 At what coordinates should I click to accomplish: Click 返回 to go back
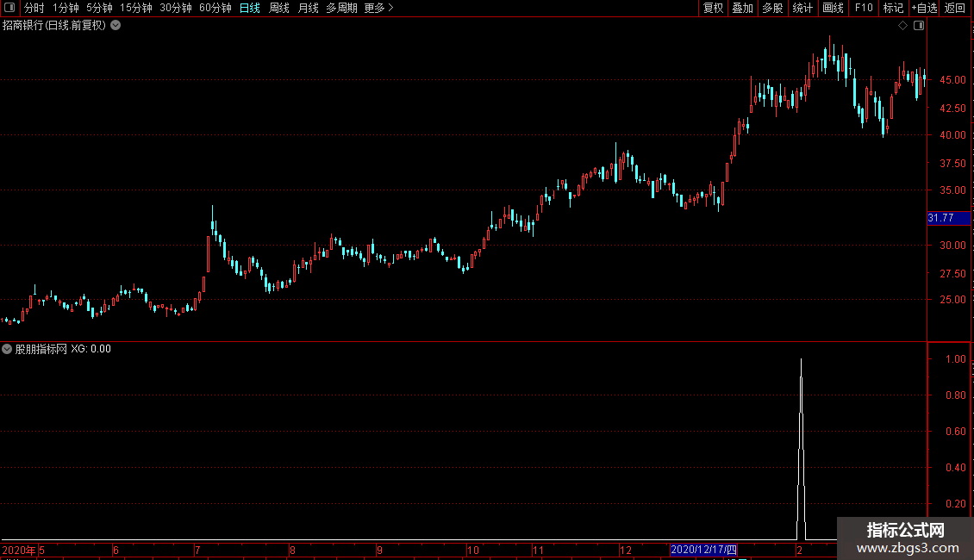pos(955,8)
